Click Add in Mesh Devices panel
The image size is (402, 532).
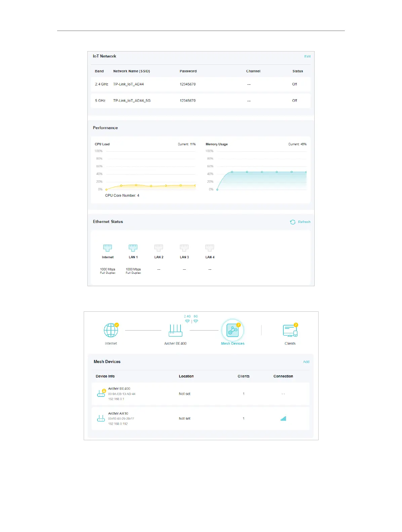(x=306, y=362)
